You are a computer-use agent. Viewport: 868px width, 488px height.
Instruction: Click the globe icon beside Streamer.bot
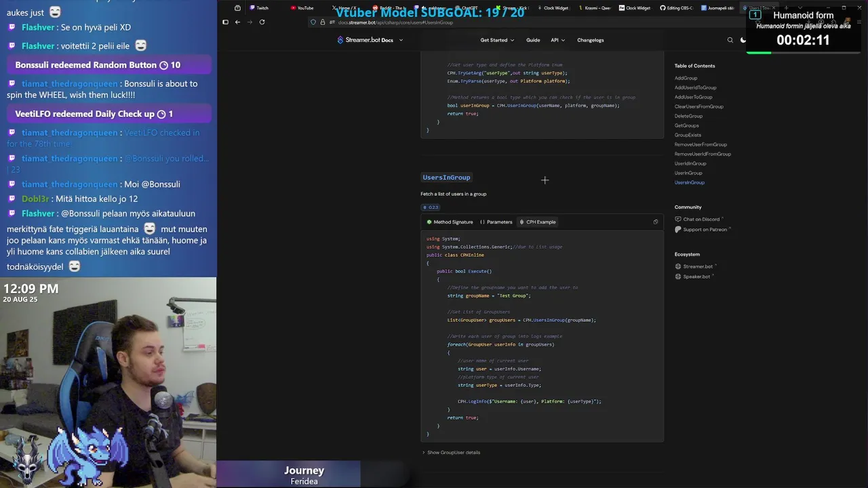(x=678, y=267)
